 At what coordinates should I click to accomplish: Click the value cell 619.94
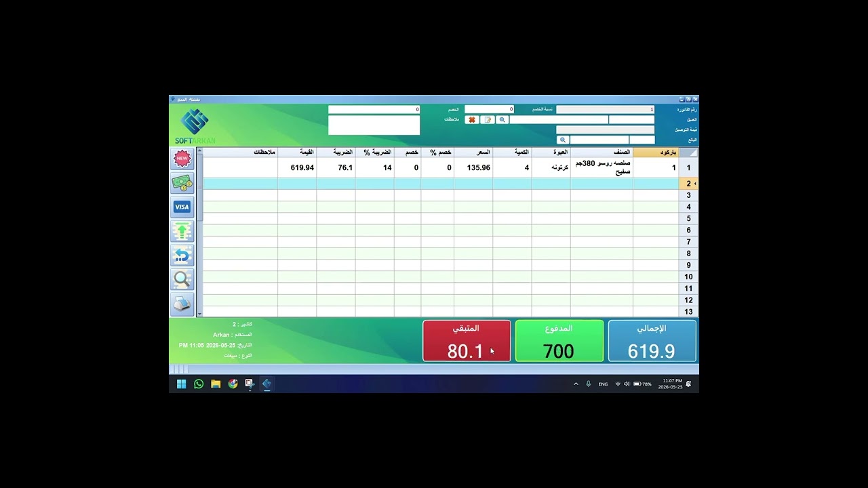(x=297, y=167)
